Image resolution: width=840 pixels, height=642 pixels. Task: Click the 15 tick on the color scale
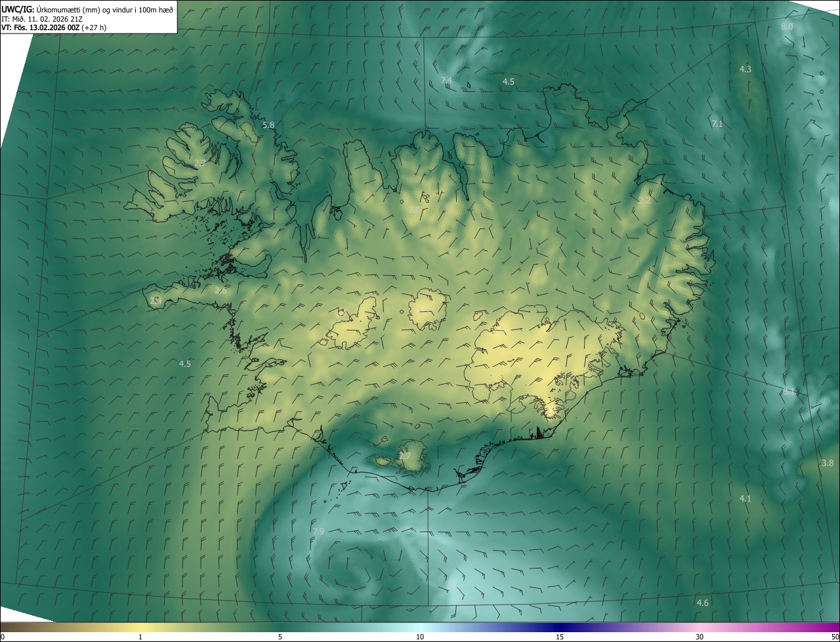(560, 637)
